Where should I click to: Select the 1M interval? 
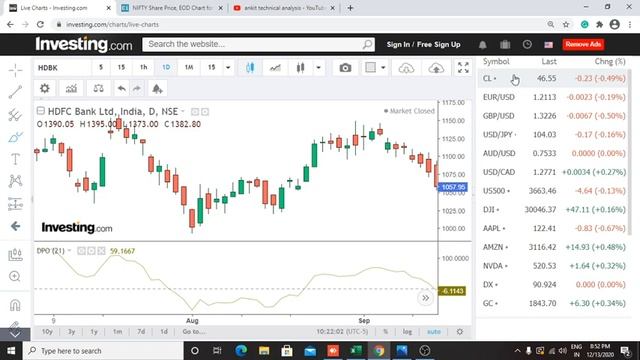(189, 68)
